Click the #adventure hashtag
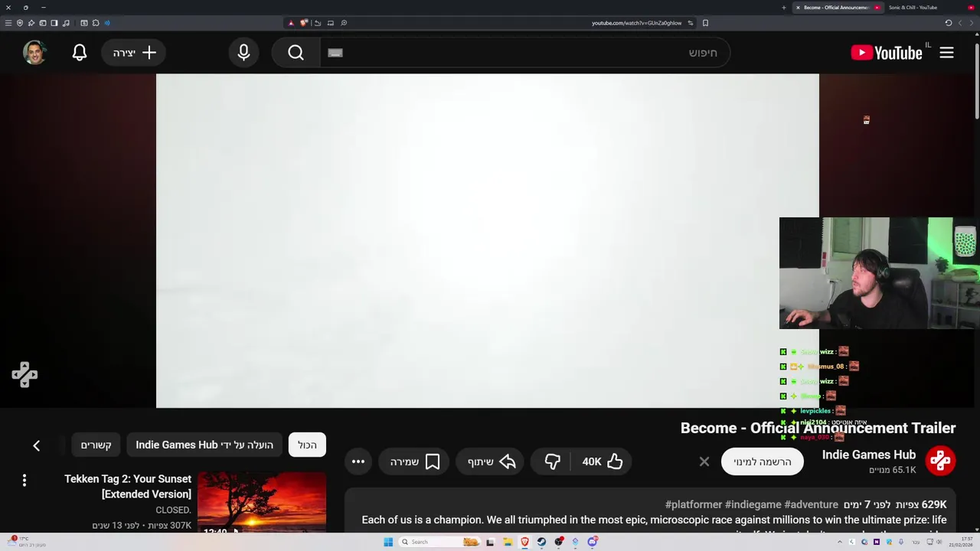This screenshot has width=980, height=551. pyautogui.click(x=811, y=504)
